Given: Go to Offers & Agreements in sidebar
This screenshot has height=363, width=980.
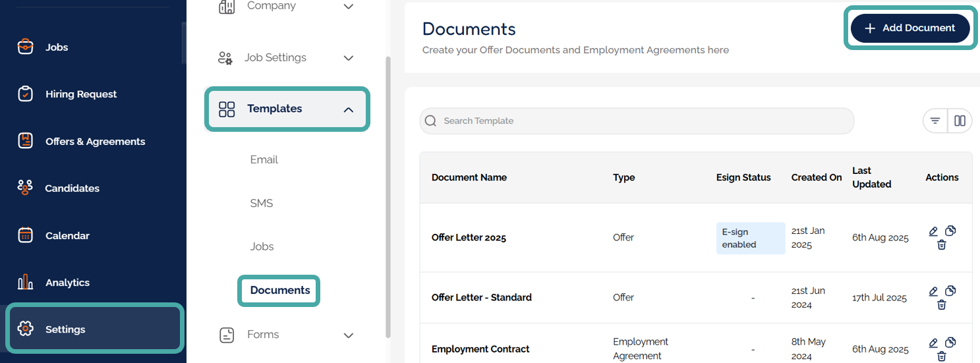Looking at the screenshot, I should [95, 141].
